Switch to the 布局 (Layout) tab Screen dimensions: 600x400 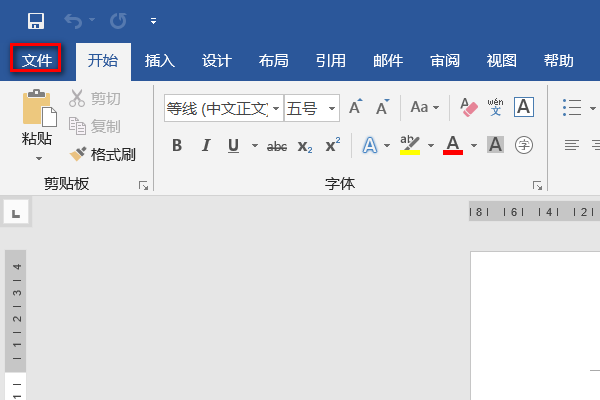274,60
